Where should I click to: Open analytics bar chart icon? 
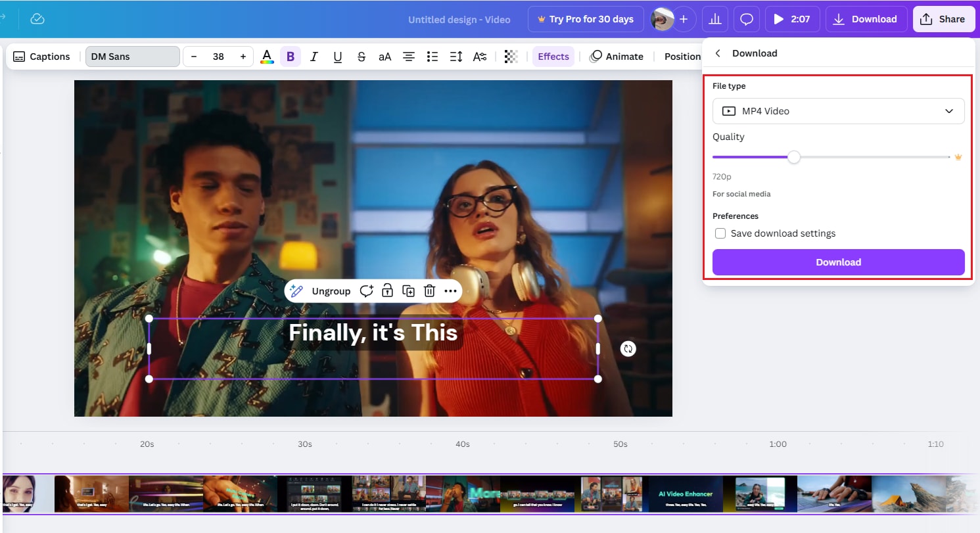click(x=714, y=19)
